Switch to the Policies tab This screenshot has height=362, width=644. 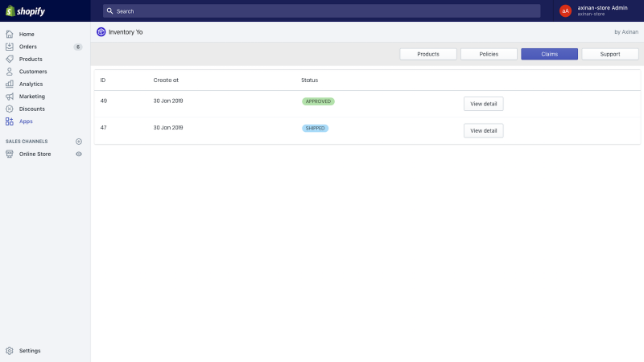[489, 54]
